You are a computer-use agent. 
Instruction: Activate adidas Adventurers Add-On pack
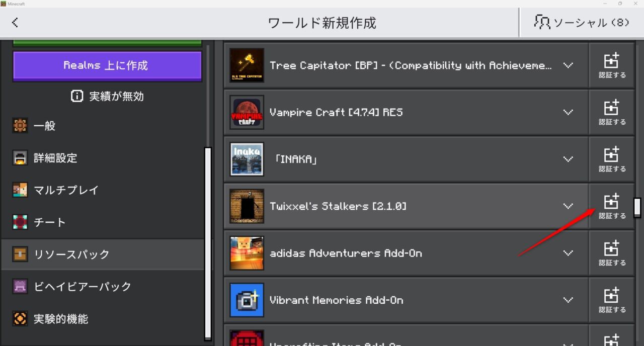612,253
